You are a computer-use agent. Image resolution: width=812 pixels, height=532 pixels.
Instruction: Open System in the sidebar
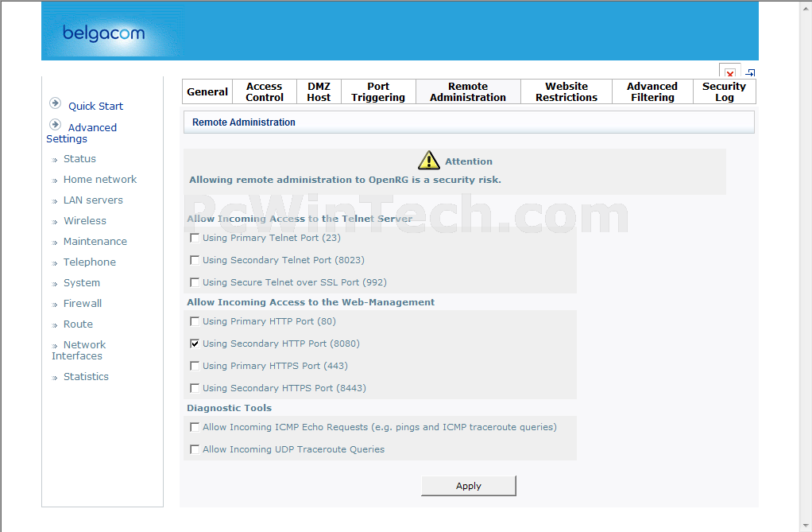82,283
